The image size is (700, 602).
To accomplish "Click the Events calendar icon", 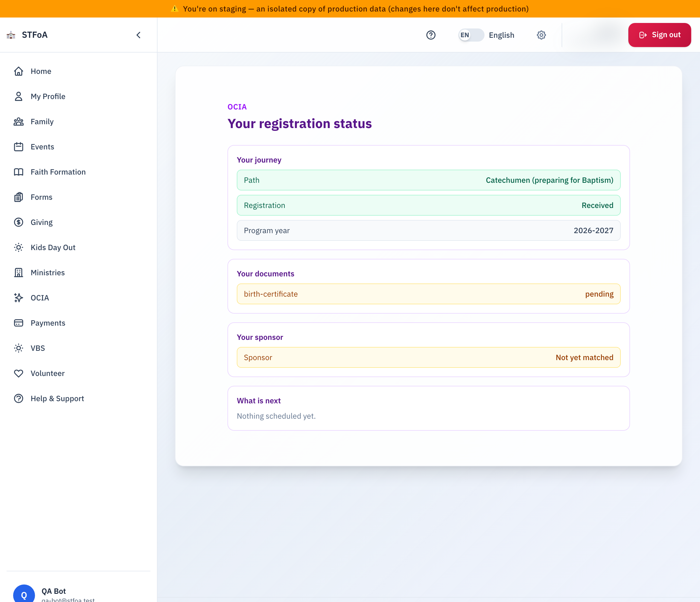I will tap(19, 147).
